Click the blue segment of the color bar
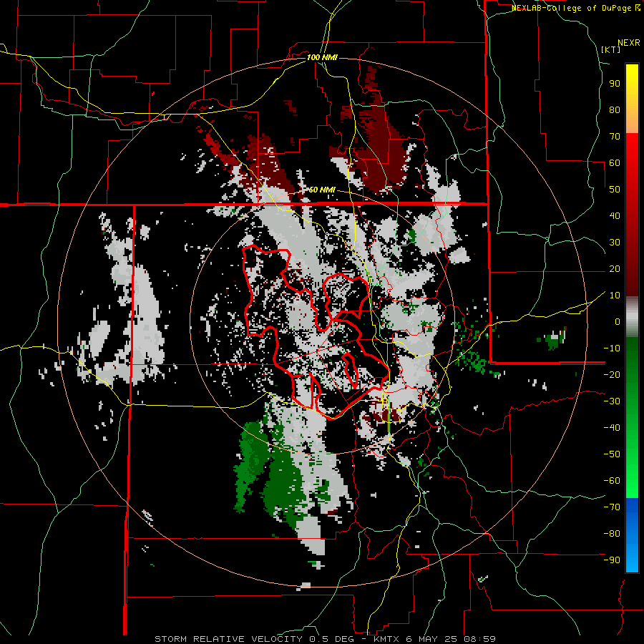The height and width of the screenshot is (644, 644). pyautogui.click(x=632, y=535)
